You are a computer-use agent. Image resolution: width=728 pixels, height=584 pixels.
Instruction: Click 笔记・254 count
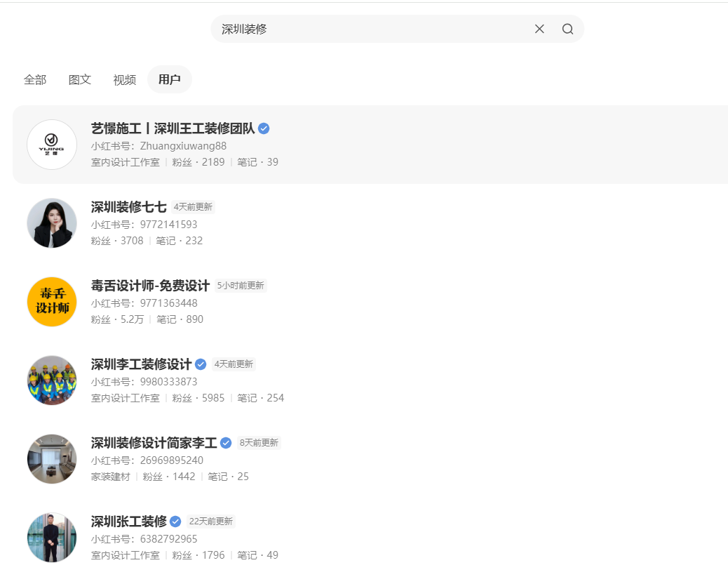coord(260,398)
